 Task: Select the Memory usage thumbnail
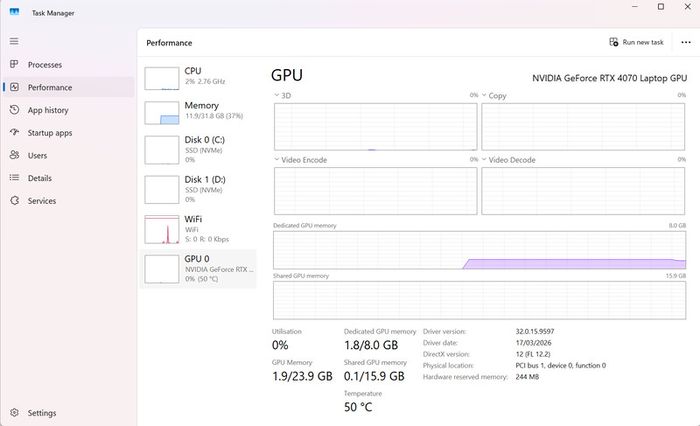[x=162, y=113]
